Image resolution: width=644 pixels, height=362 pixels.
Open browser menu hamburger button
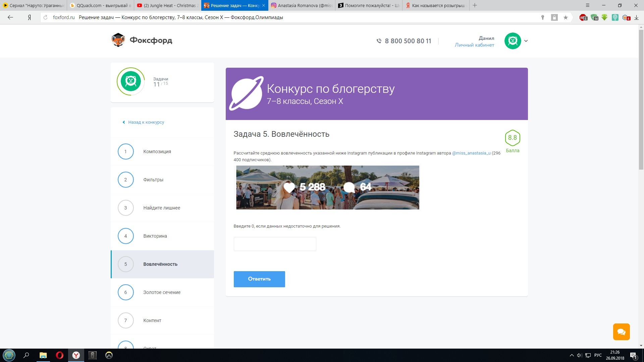tap(587, 5)
